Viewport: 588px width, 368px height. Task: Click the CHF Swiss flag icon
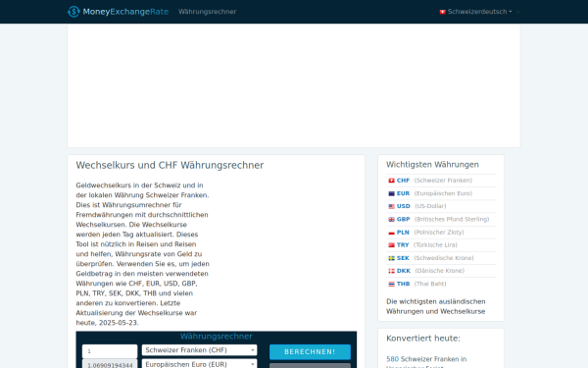[x=391, y=181]
